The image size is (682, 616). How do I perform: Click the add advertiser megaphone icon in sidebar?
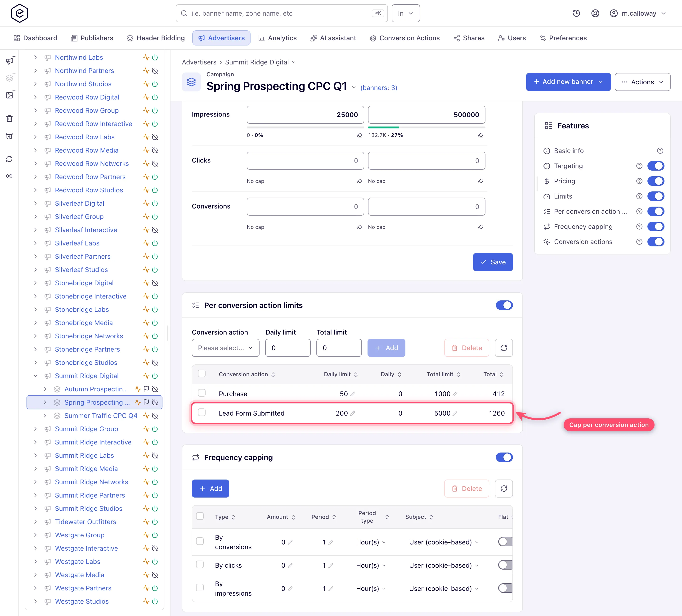click(10, 60)
